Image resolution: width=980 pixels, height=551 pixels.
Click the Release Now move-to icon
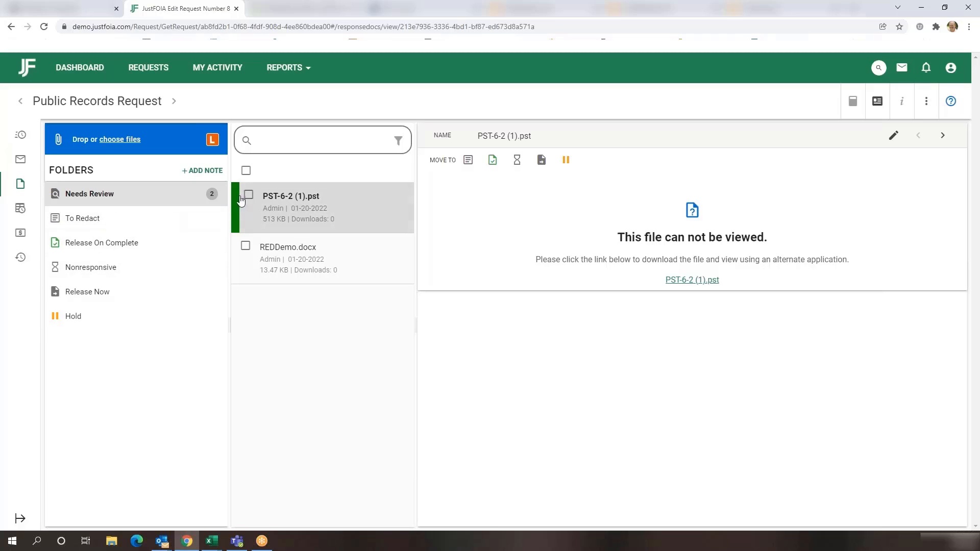pos(541,160)
